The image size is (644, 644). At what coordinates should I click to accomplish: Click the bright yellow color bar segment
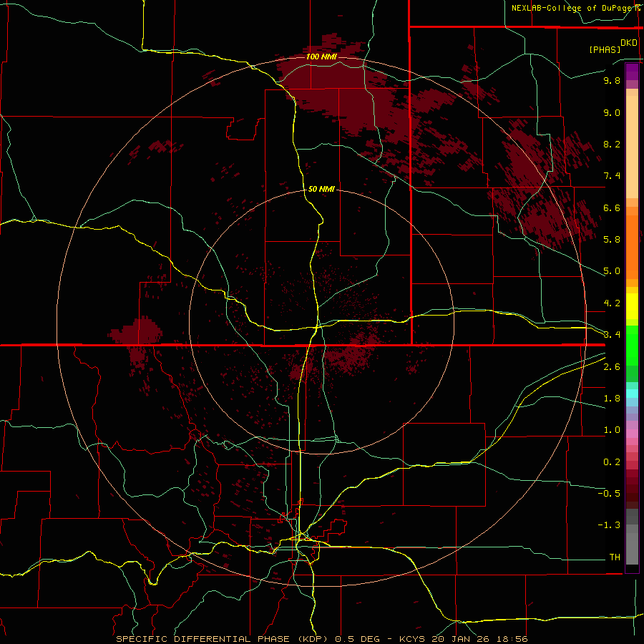(x=632, y=306)
